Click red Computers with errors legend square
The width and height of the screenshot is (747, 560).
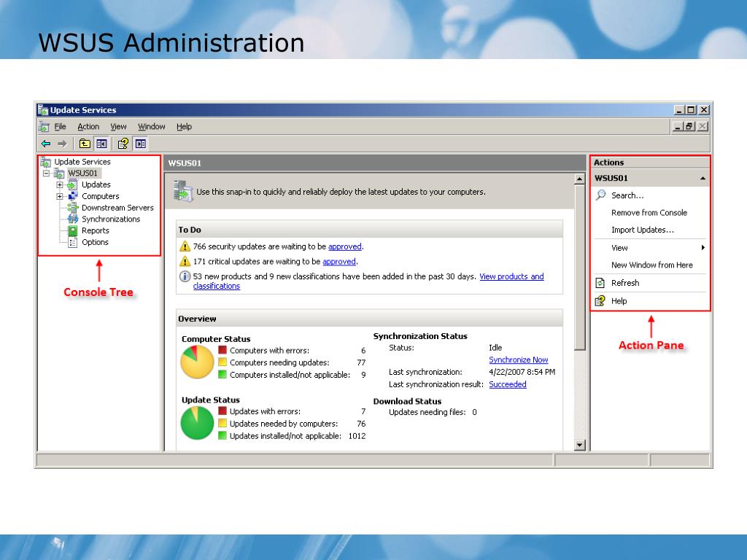222,349
